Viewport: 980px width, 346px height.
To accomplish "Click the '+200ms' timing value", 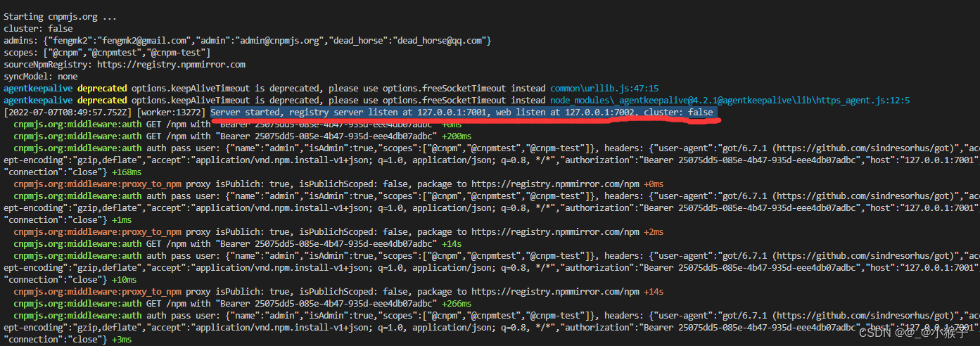I will pyautogui.click(x=457, y=136).
